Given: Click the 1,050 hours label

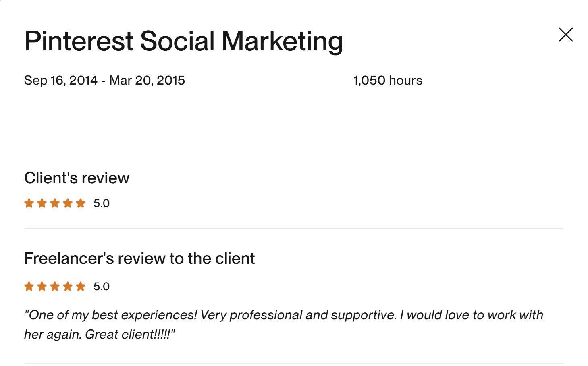Looking at the screenshot, I should pyautogui.click(x=388, y=81).
